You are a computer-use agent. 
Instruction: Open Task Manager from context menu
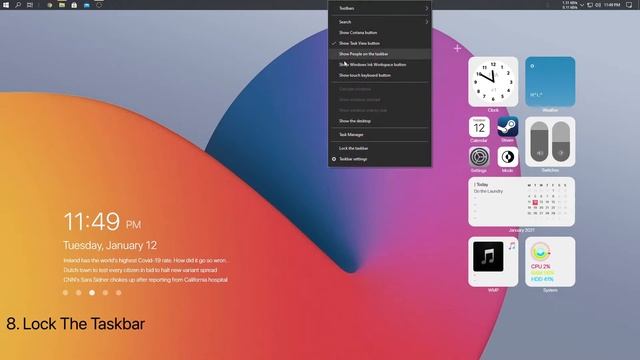380,134
